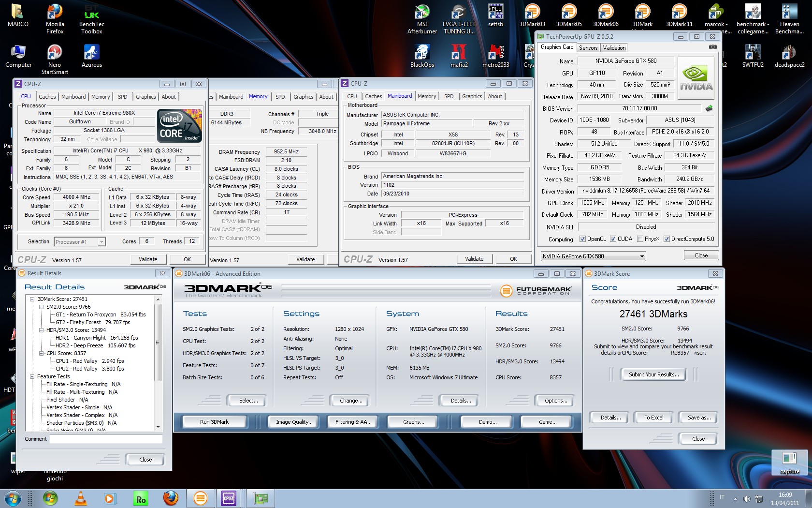Image resolution: width=812 pixels, height=508 pixels.
Task: Click the Filtering & AA button
Action: tap(353, 422)
